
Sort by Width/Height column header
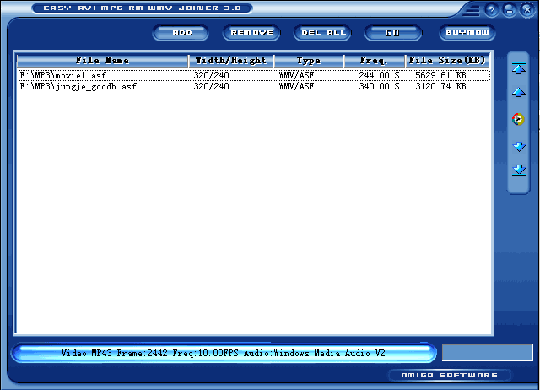tap(231, 61)
